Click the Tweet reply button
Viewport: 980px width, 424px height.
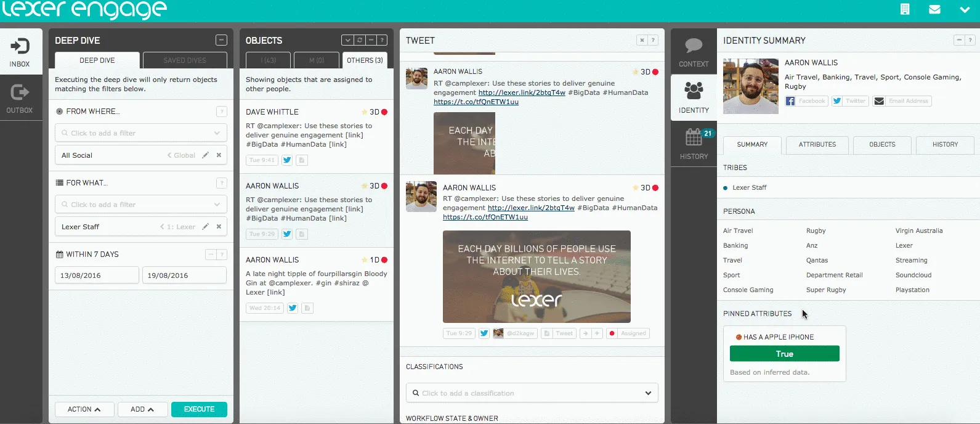coord(559,333)
